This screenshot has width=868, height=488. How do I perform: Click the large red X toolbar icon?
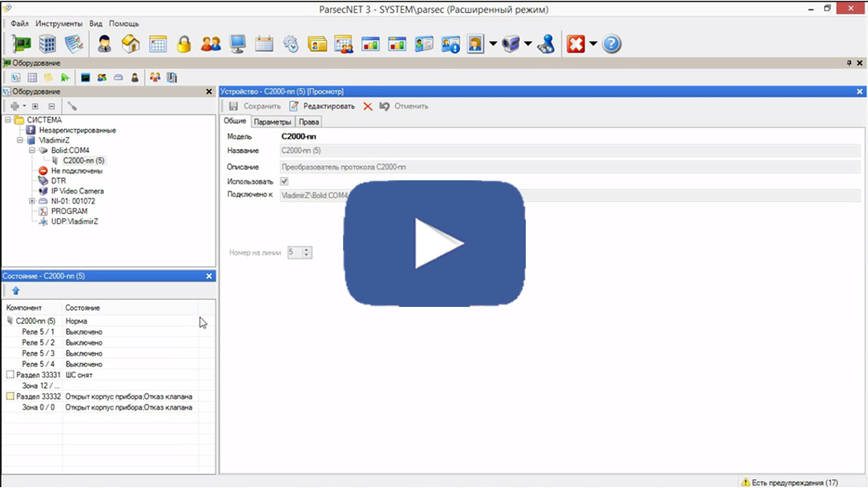pos(575,44)
